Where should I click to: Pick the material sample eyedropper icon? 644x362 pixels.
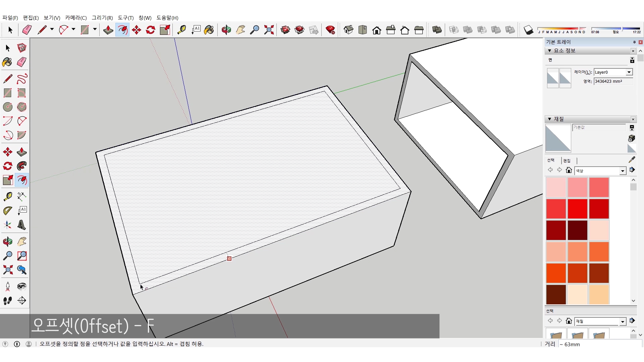click(632, 160)
